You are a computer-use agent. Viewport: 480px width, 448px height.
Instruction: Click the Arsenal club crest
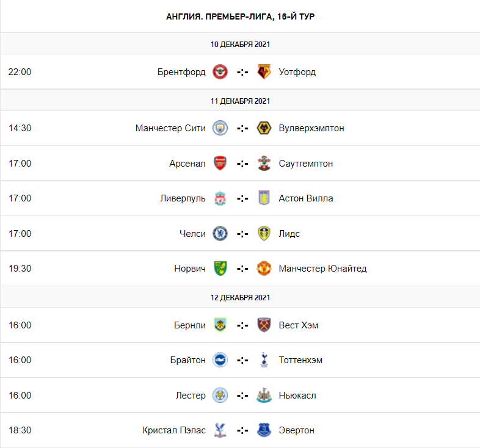(220, 164)
